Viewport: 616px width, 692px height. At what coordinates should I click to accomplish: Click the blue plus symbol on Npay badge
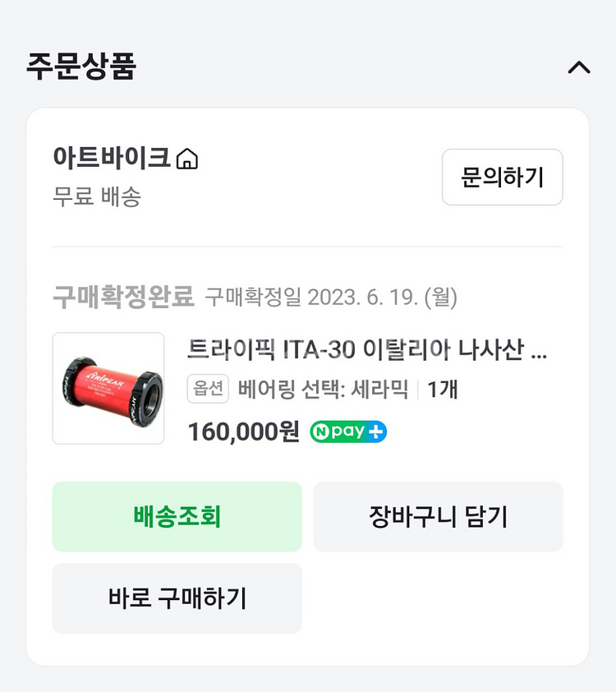point(375,431)
